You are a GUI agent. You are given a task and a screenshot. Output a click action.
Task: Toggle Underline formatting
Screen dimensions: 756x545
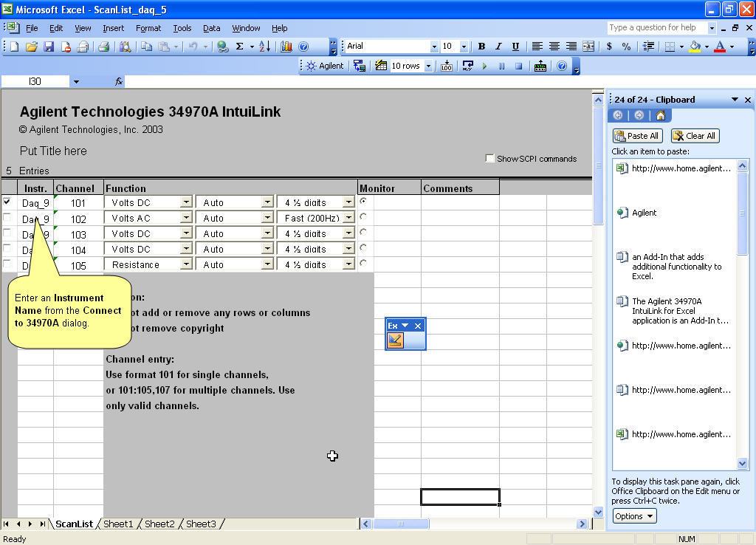click(515, 47)
